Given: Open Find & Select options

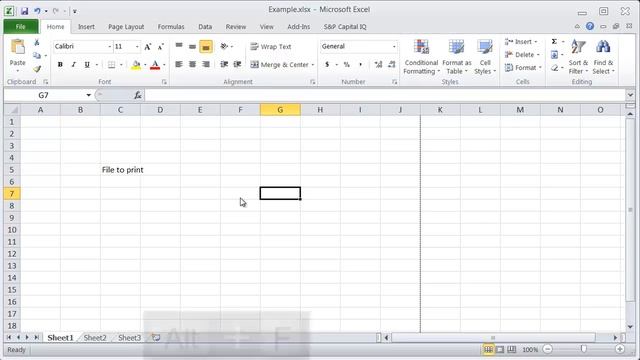Looking at the screenshot, I should [603, 57].
